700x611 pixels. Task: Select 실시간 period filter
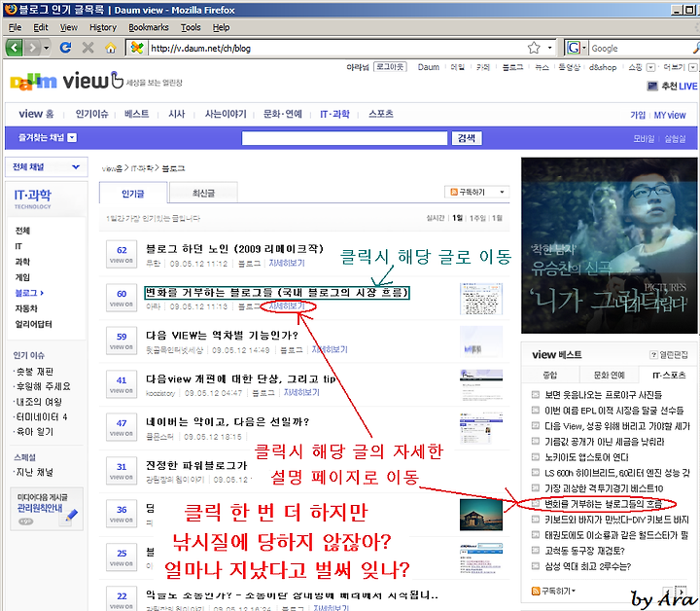pyautogui.click(x=436, y=218)
